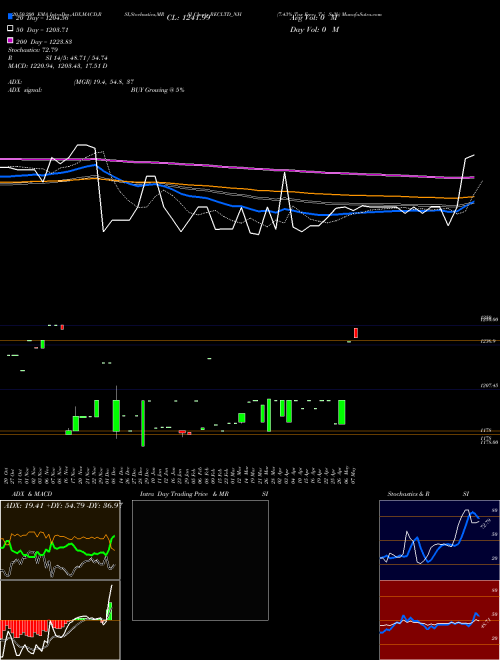
Task: Click the empty Intra Day Trading Price panel
Action: [x=200, y=560]
